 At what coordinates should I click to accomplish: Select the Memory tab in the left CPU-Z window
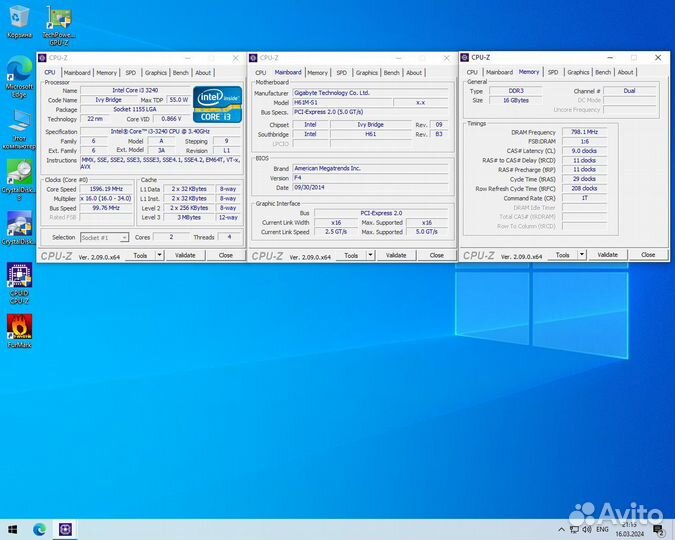pyautogui.click(x=106, y=73)
